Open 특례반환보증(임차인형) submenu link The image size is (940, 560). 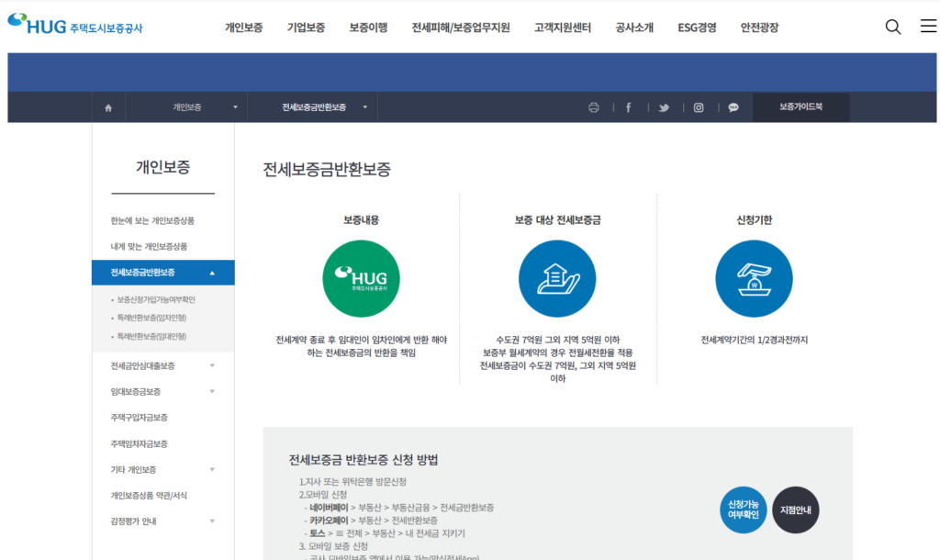[151, 318]
